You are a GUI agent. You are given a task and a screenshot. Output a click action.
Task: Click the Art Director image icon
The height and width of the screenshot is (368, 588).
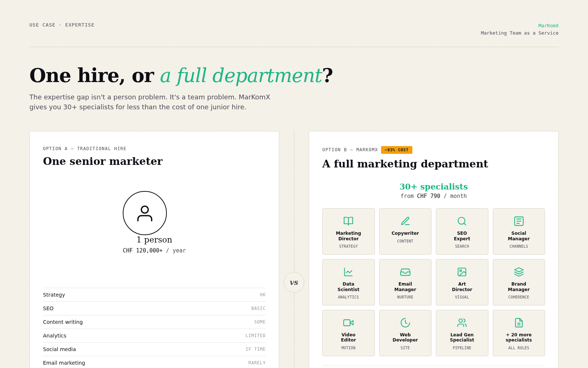[x=462, y=272]
